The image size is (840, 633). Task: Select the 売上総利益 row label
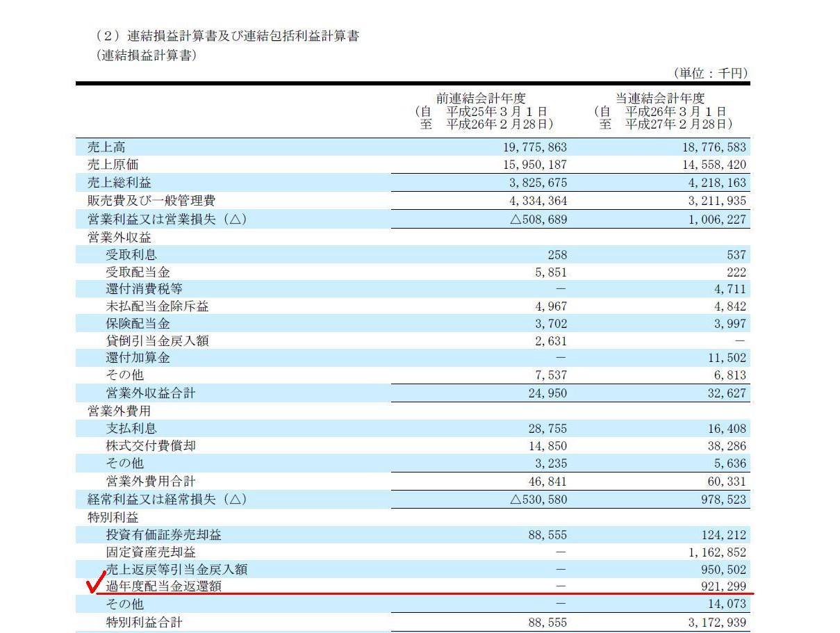click(120, 183)
